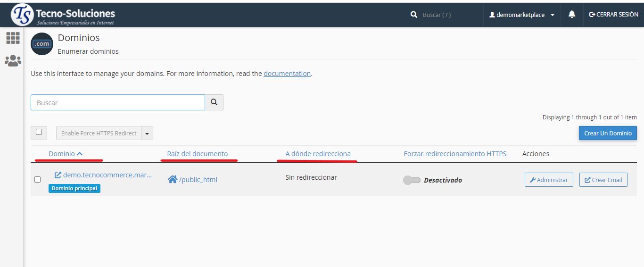Click the notifications bell icon
This screenshot has width=644, height=267.
click(x=572, y=15)
